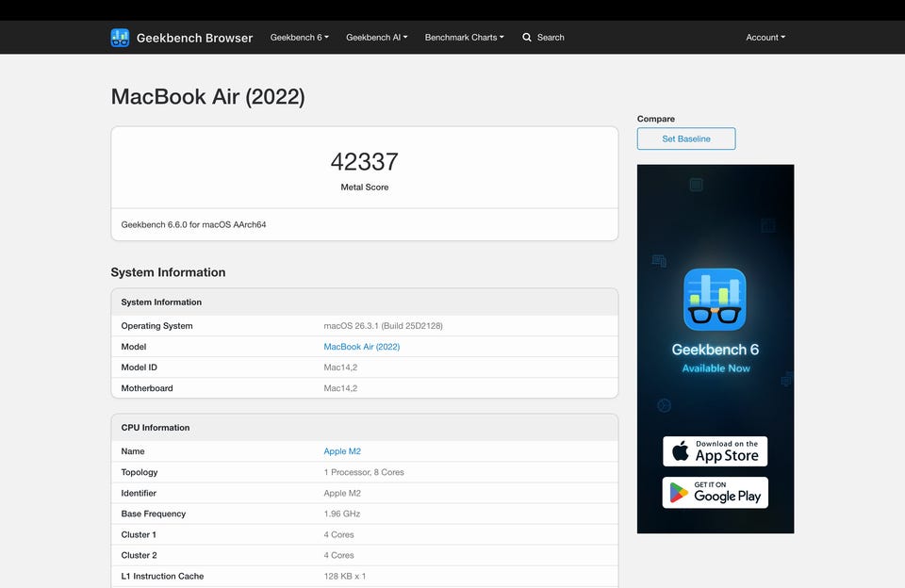Open the MacBook Air (2022) model link

[x=362, y=346]
